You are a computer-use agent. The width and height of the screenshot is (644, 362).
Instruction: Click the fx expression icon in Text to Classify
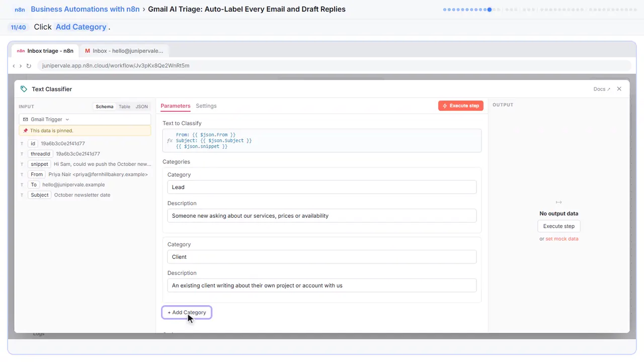[x=170, y=141]
